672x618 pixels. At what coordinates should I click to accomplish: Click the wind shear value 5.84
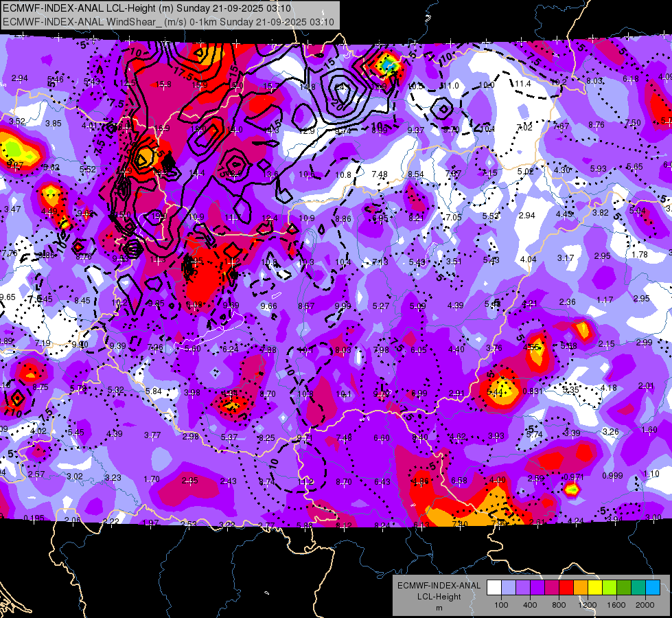pyautogui.click(x=154, y=391)
